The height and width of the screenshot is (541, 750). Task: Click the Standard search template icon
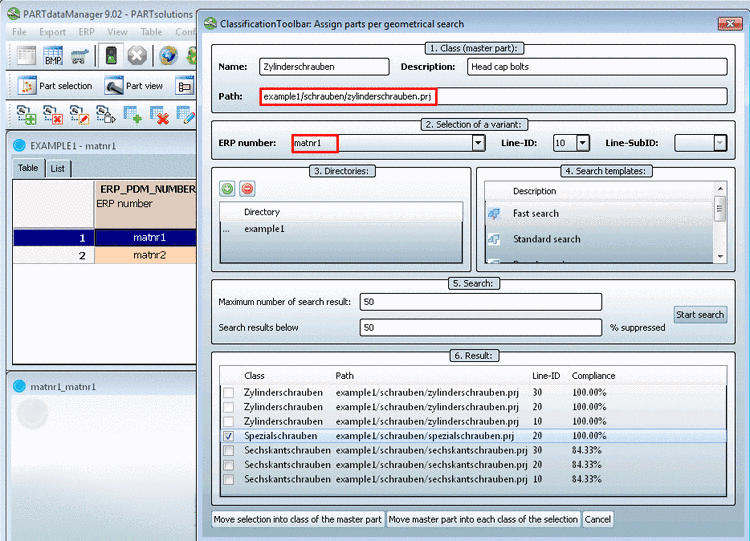pyautogui.click(x=494, y=239)
